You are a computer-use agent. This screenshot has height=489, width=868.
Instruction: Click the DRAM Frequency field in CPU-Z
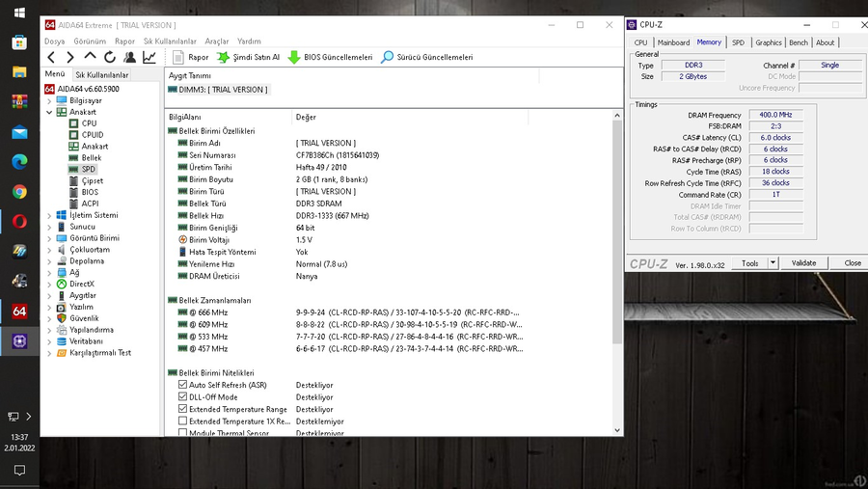click(775, 115)
